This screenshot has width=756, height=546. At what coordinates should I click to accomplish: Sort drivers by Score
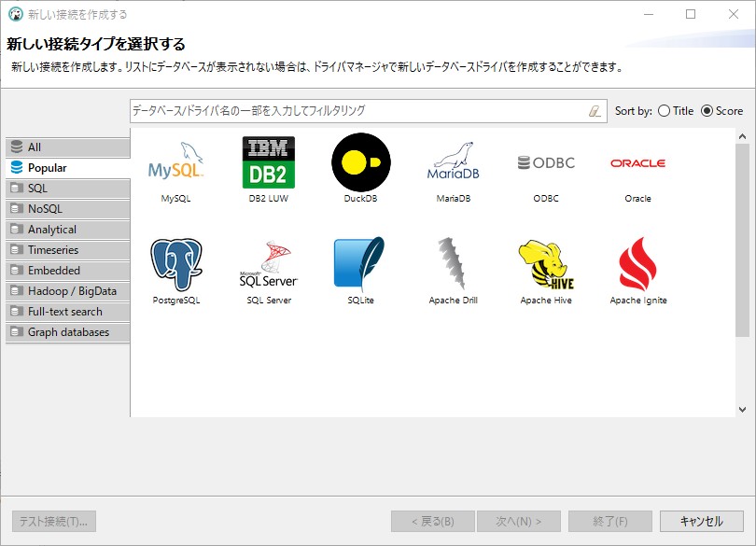tap(721, 111)
